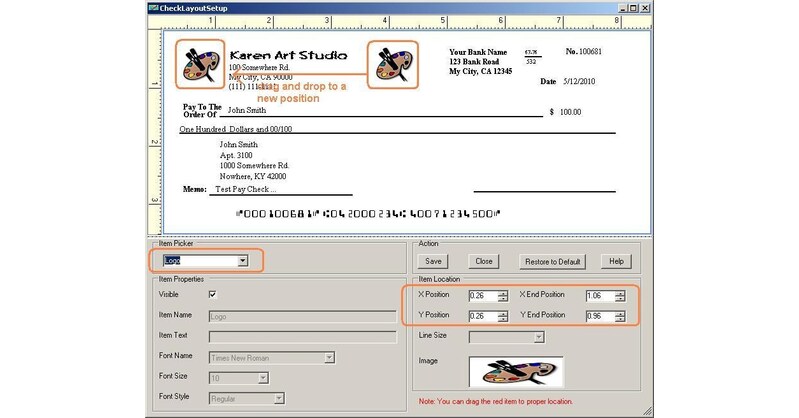The height and width of the screenshot is (418, 799).
Task: Toggle the Visible checkbox
Action: pos(212,295)
